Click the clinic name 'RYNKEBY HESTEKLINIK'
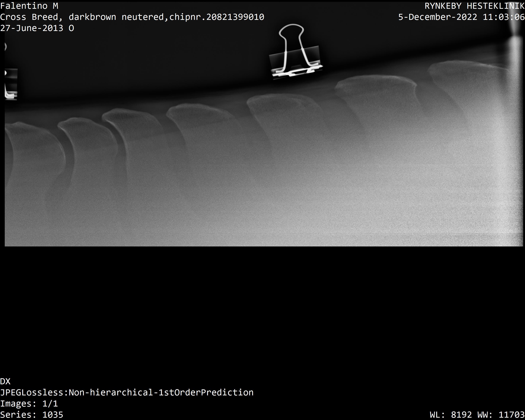The width and height of the screenshot is (525, 420). 475,6
